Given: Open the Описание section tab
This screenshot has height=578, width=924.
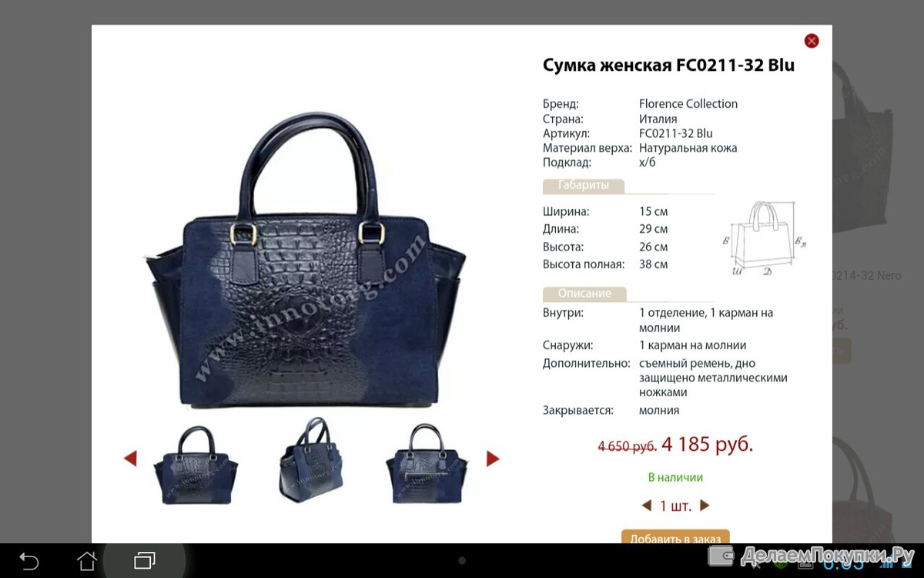Looking at the screenshot, I should [584, 294].
